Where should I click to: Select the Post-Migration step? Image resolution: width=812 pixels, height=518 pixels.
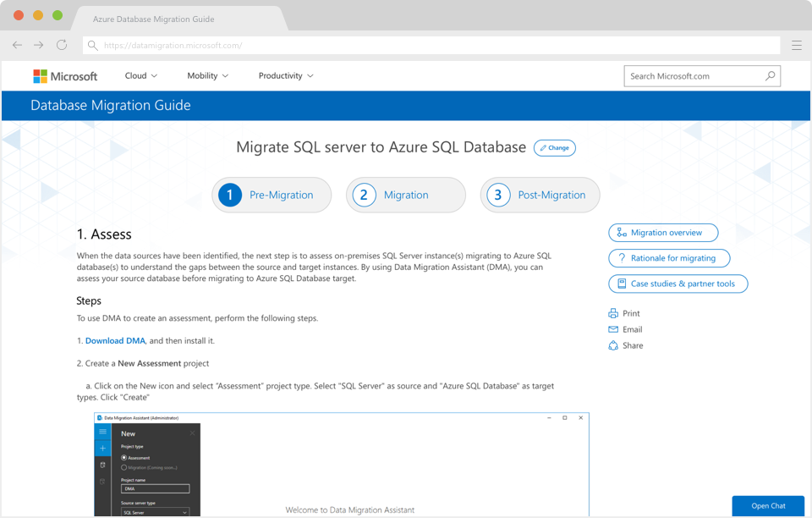[540, 195]
